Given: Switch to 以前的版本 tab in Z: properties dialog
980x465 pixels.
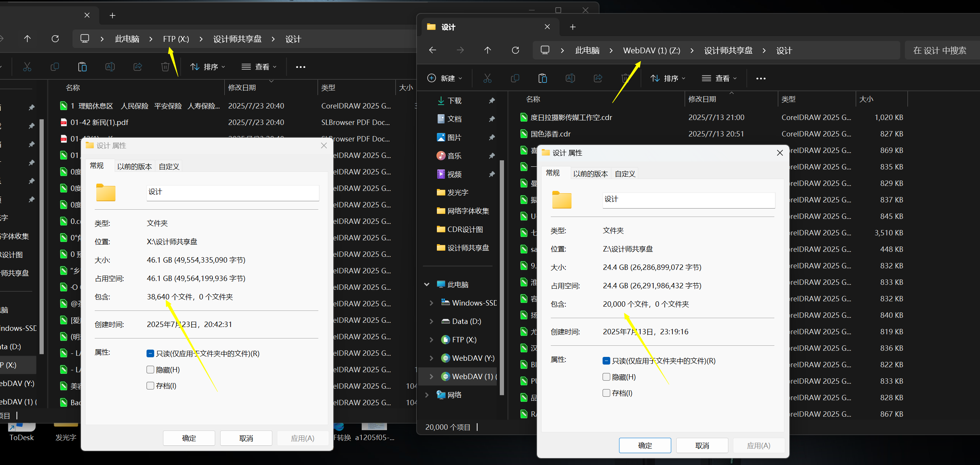Looking at the screenshot, I should coord(590,174).
